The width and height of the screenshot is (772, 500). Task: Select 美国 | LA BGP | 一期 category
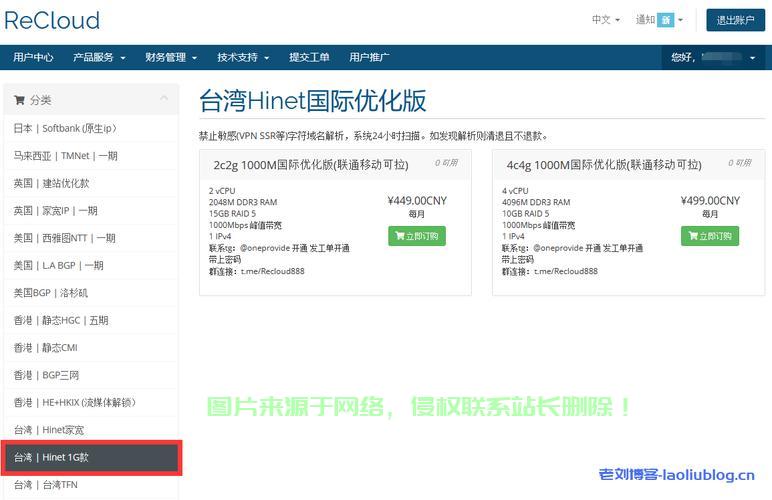click(x=91, y=266)
